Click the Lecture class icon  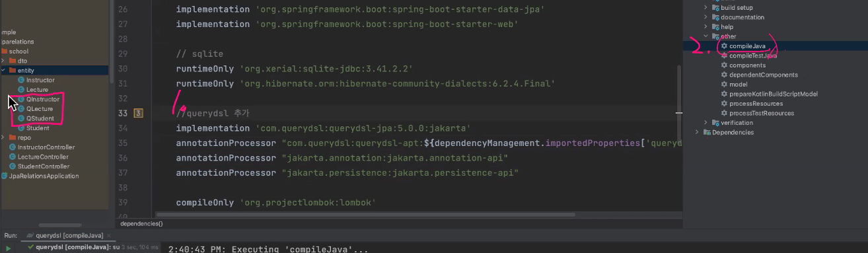(x=21, y=89)
